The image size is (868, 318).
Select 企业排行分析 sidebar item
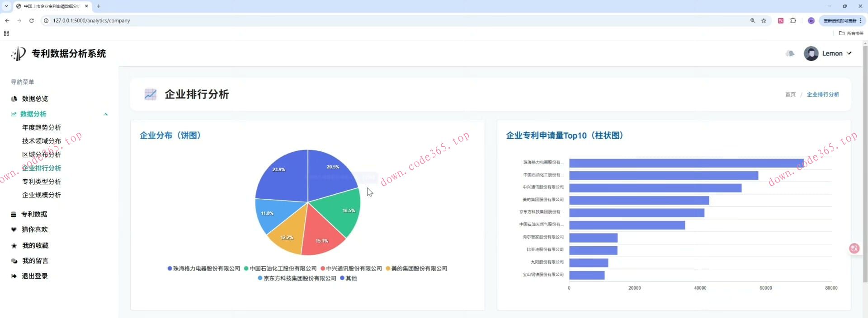click(42, 168)
